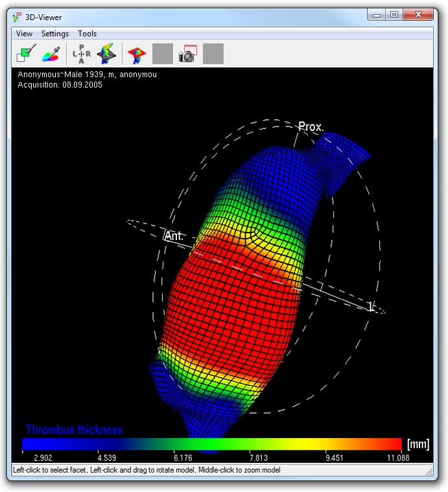Close the 3D-Viewer window
The height and width of the screenshot is (492, 448).
(x=418, y=16)
